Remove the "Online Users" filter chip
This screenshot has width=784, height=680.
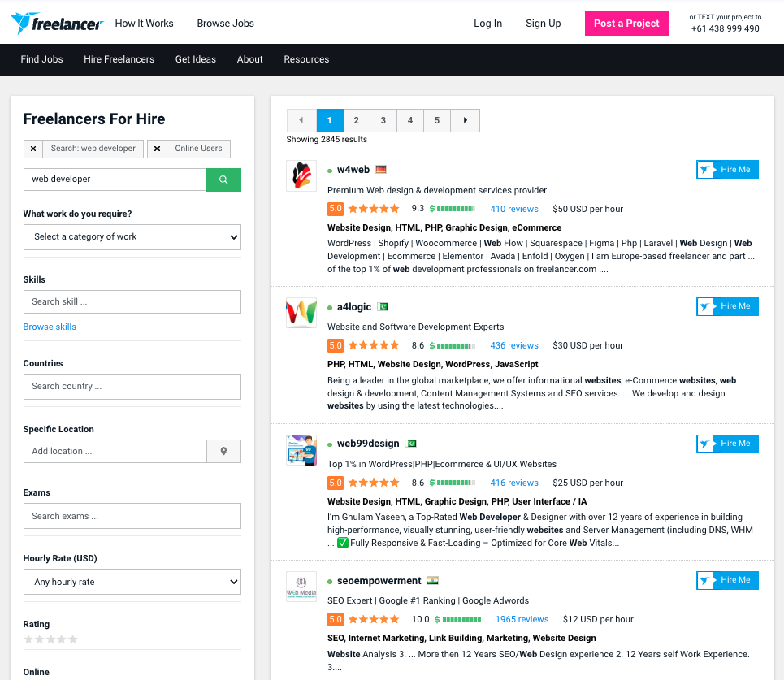point(157,149)
